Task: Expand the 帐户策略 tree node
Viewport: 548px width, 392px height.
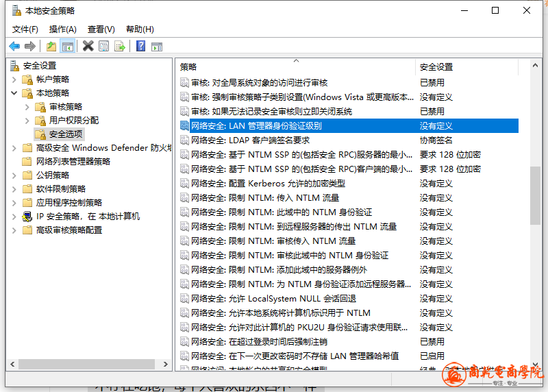Action: tap(14, 79)
